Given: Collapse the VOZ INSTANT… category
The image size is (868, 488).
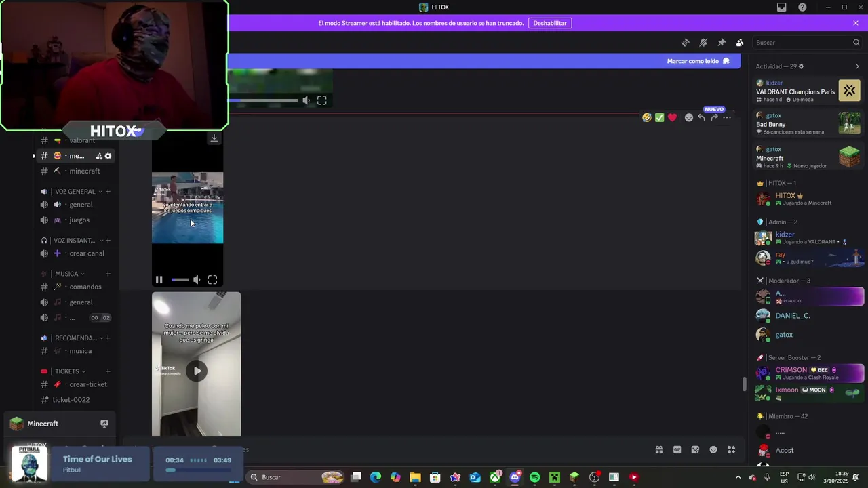Looking at the screenshot, I should pos(75,240).
